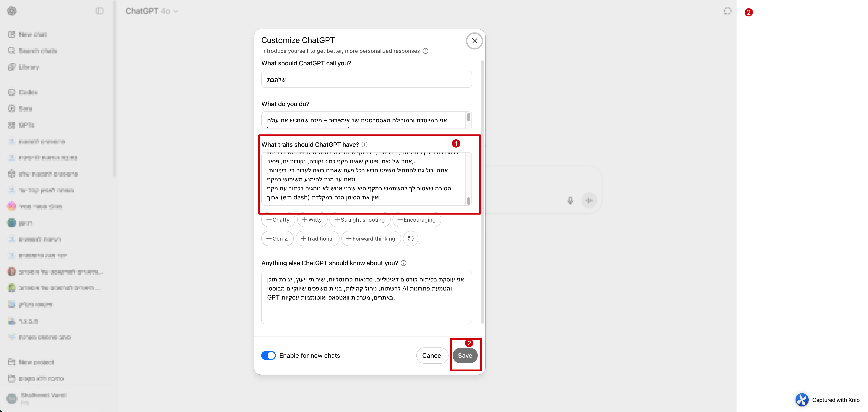Click the help icon beside introduction text

pos(426,51)
